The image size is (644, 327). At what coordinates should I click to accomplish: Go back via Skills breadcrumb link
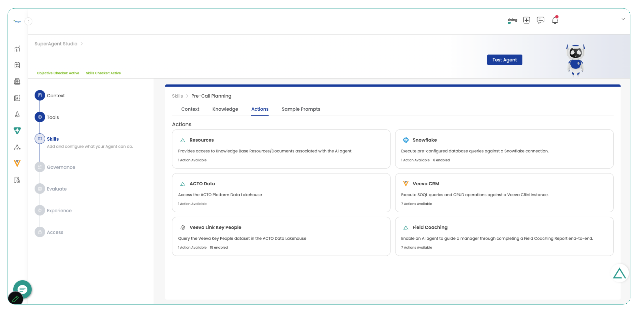click(x=177, y=96)
